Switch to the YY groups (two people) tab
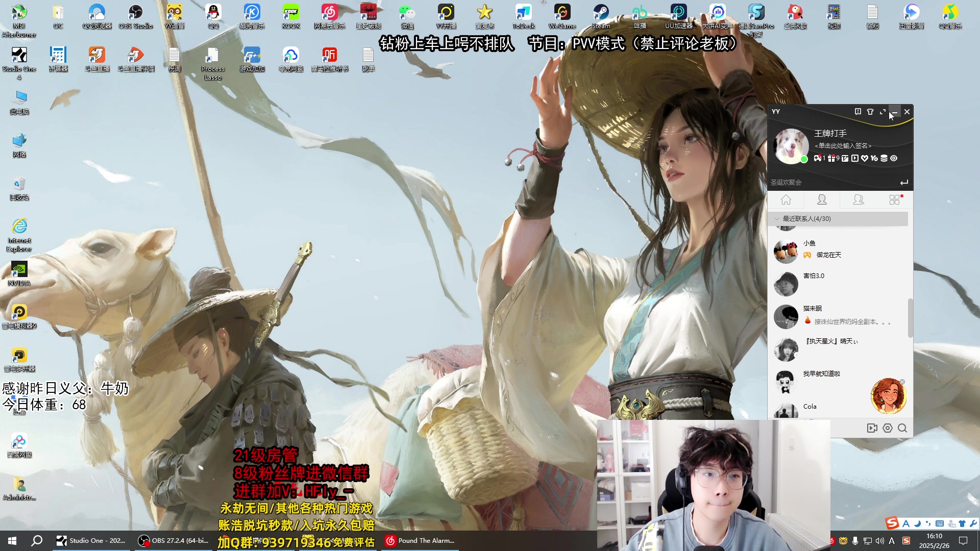This screenshot has height=551, width=980. tap(859, 199)
